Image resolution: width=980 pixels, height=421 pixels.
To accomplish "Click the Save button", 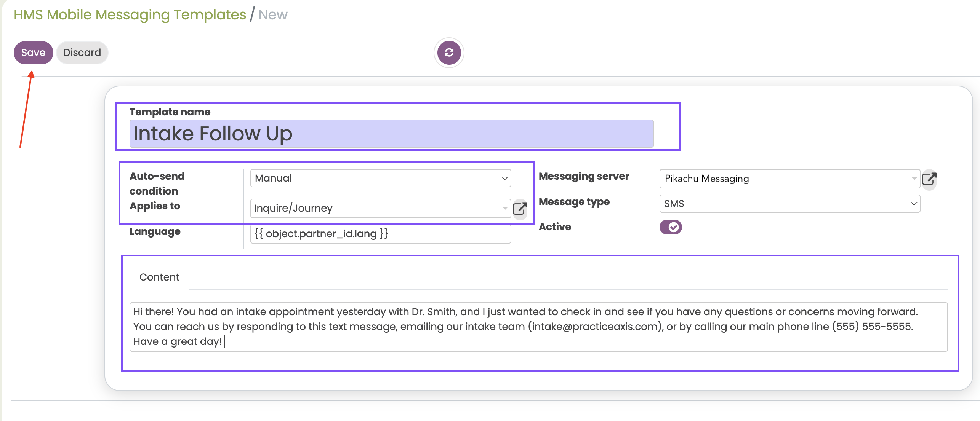I will pos(33,53).
